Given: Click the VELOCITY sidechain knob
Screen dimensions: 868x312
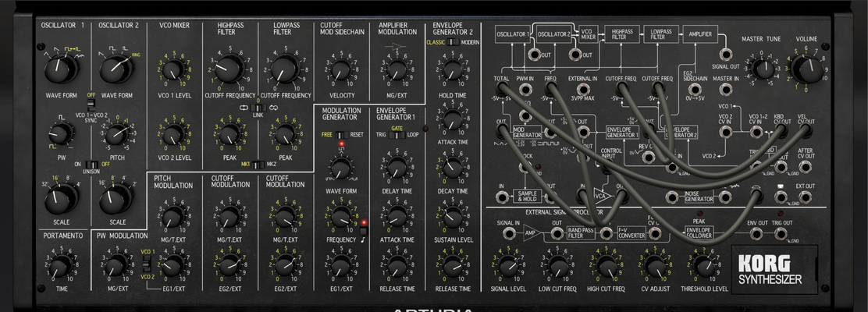Looking at the screenshot, I should point(342,70).
